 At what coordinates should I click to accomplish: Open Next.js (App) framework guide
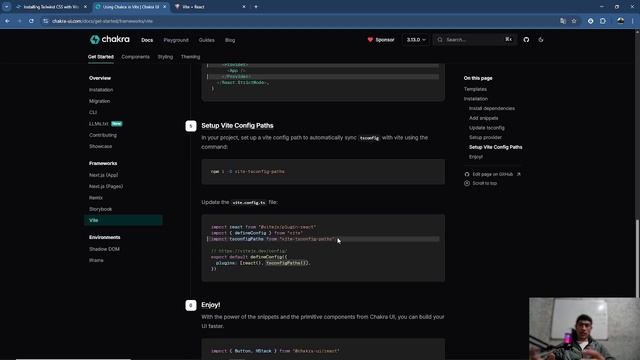[104, 175]
